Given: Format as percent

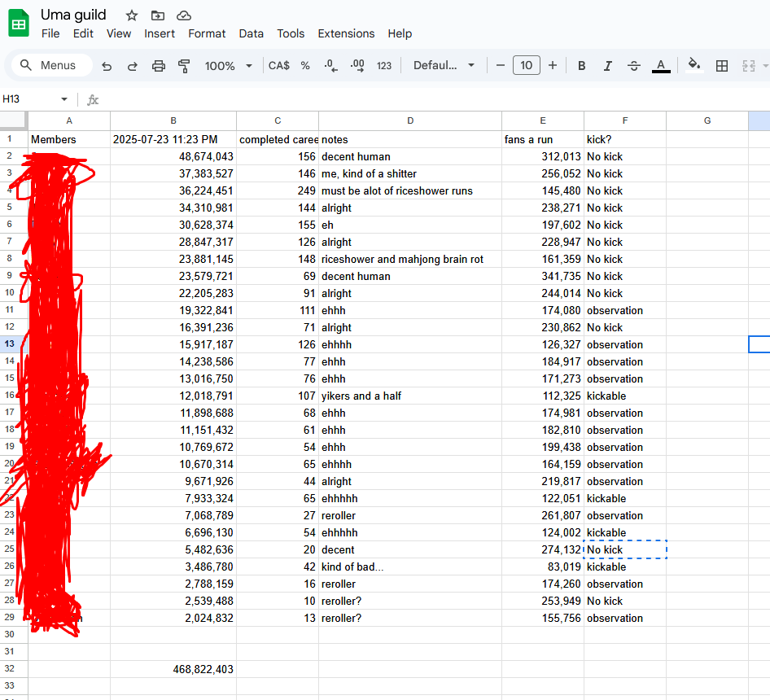Looking at the screenshot, I should (305, 66).
